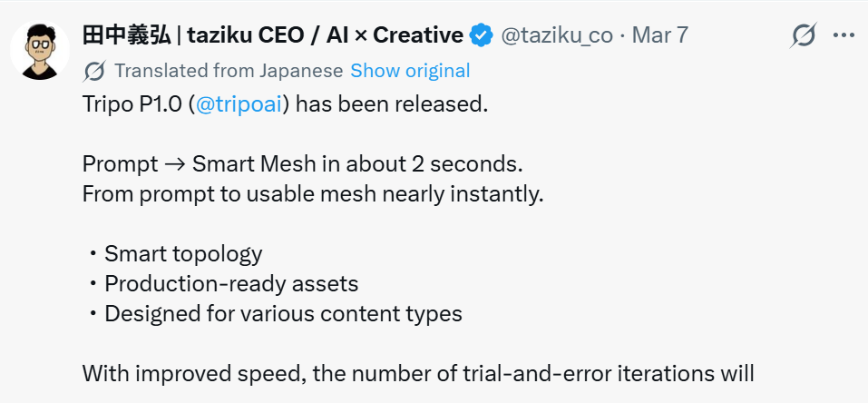The image size is (868, 403).
Task: Click the translation icon beside "Translated from Japanese"
Action: point(94,71)
